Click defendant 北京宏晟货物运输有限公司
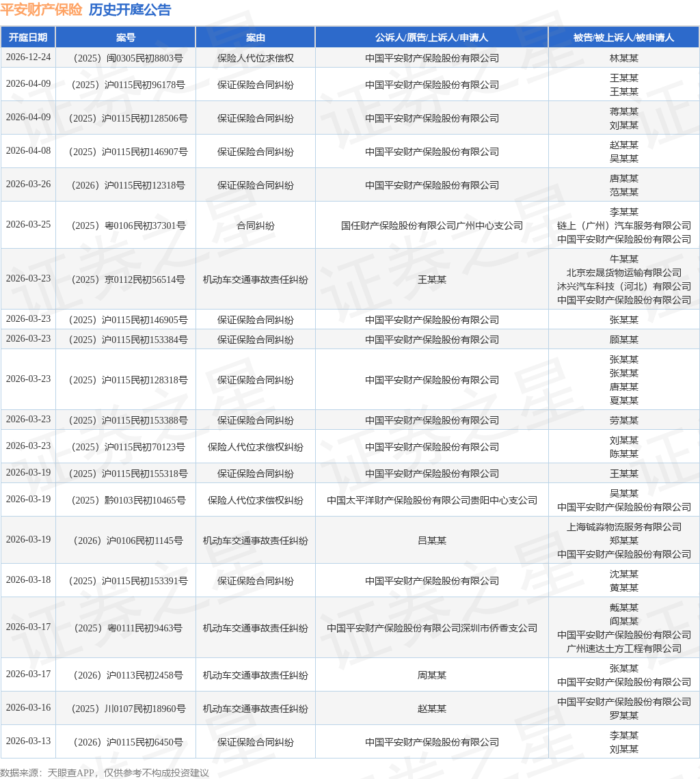This screenshot has width=700, height=779. point(624,273)
